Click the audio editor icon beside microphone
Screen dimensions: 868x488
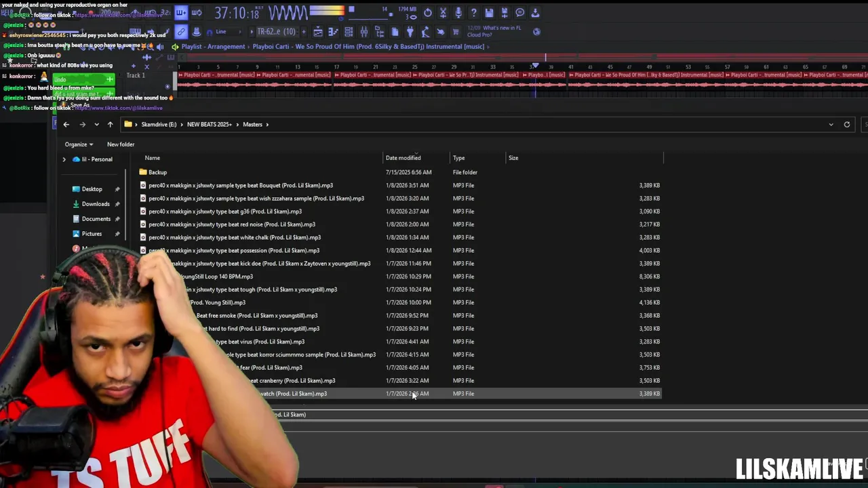[443, 13]
